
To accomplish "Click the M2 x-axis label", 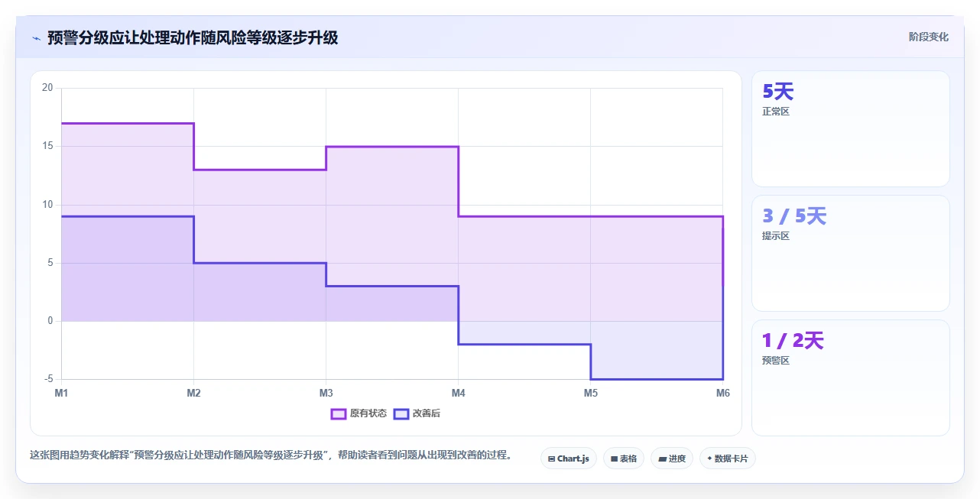I will pos(193,393).
